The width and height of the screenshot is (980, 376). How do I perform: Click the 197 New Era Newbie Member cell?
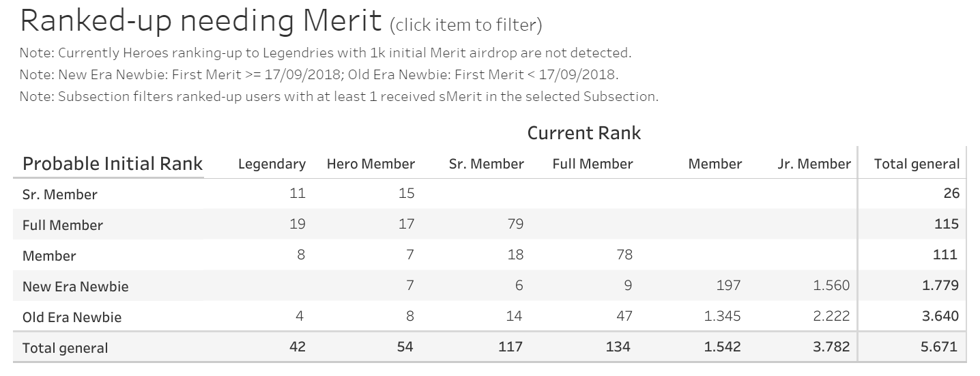pyautogui.click(x=728, y=285)
